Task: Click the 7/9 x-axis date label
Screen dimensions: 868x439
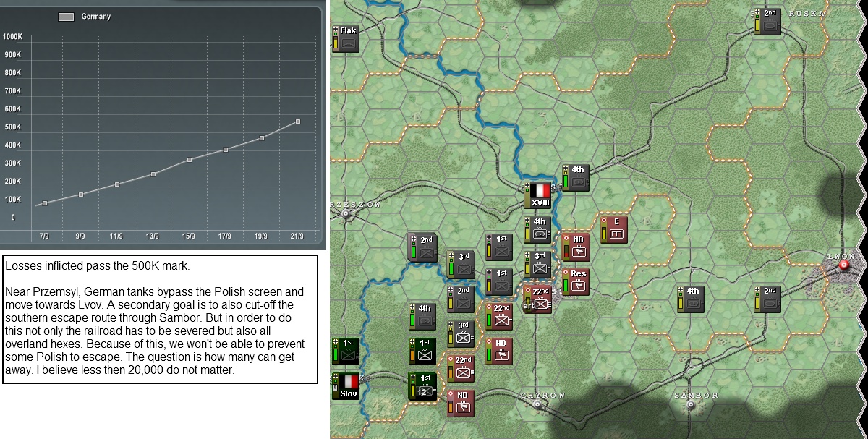Action: pyautogui.click(x=44, y=236)
